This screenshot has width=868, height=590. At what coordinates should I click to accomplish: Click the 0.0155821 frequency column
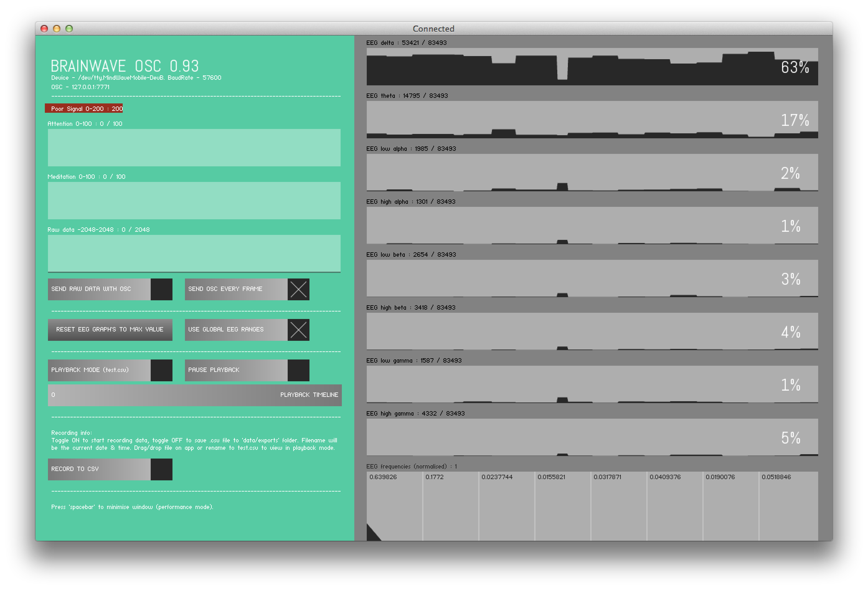[x=563, y=506]
